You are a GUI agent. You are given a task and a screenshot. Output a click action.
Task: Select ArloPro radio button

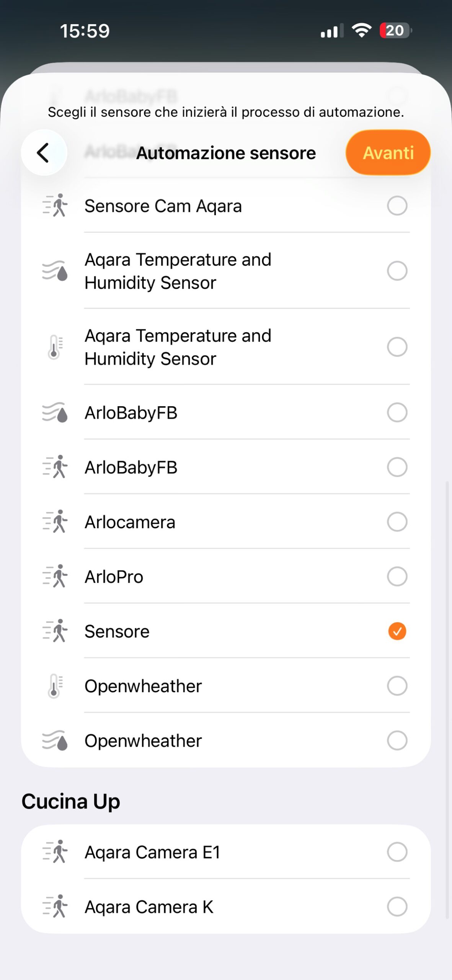[x=397, y=577]
